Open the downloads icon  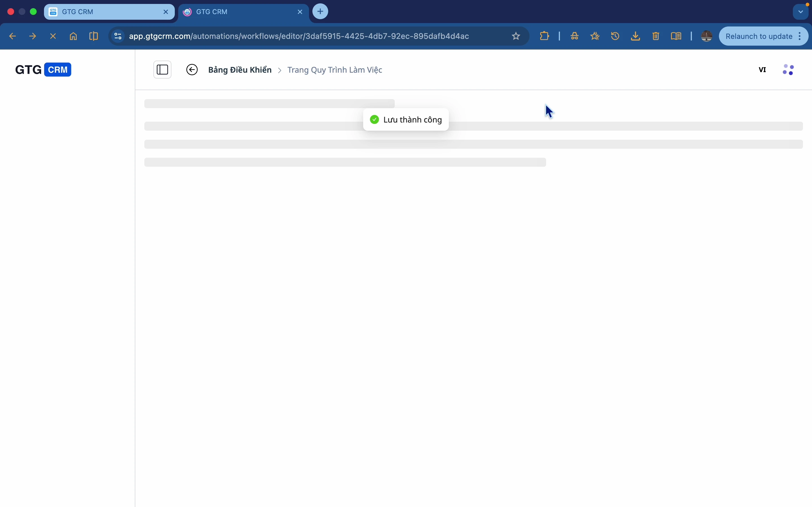click(636, 36)
